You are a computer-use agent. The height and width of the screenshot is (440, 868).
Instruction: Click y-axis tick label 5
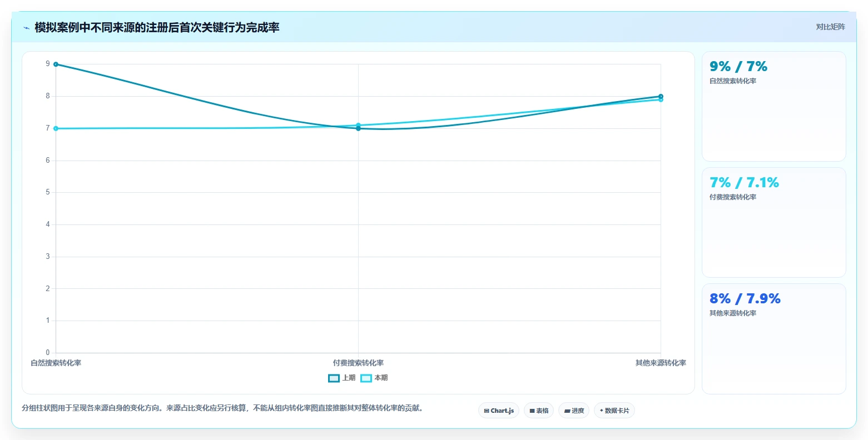48,192
